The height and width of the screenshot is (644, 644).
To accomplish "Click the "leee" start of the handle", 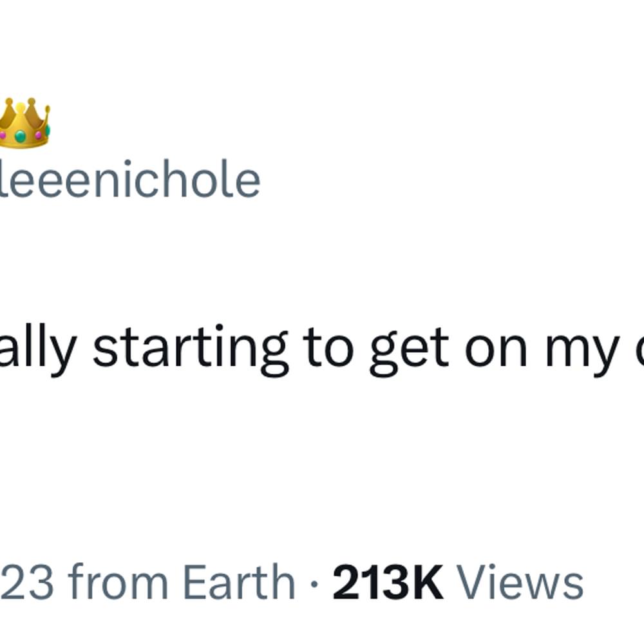I will (x=44, y=180).
